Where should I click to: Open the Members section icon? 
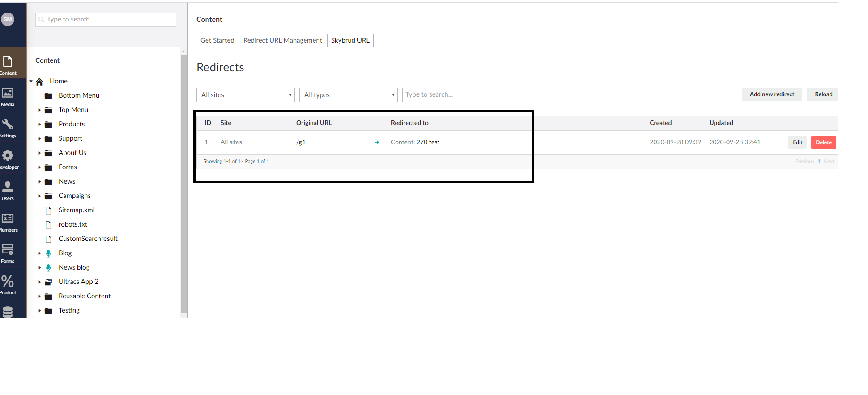8,218
